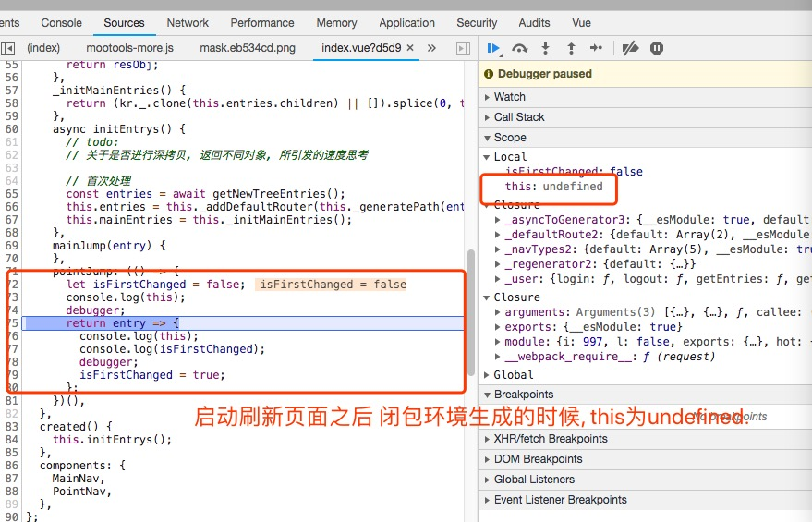Expand module object entry
The width and height of the screenshot is (812, 522).
[x=498, y=342]
